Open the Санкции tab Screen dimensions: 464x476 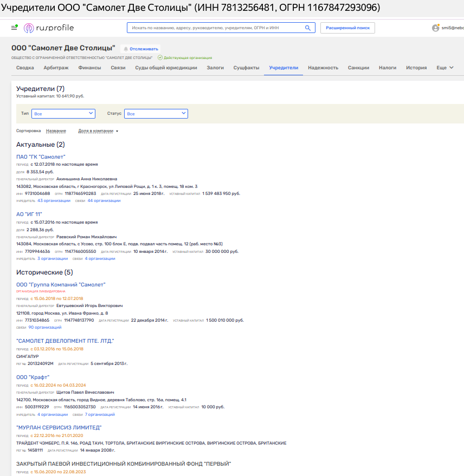pyautogui.click(x=358, y=68)
